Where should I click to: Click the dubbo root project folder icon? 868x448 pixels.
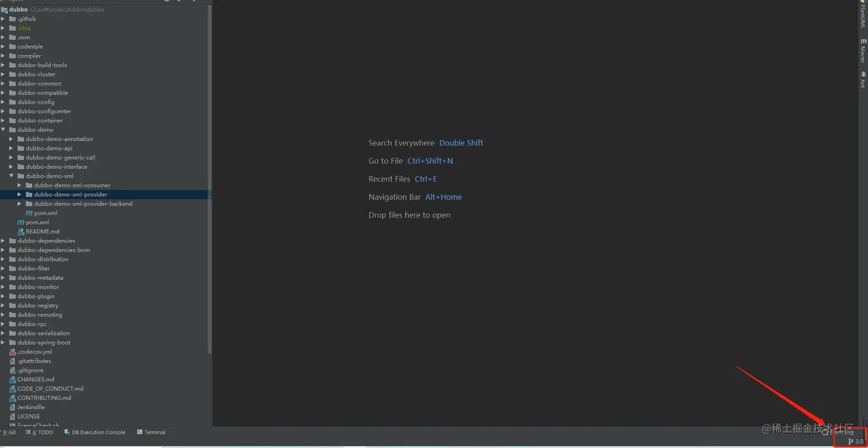coord(5,10)
